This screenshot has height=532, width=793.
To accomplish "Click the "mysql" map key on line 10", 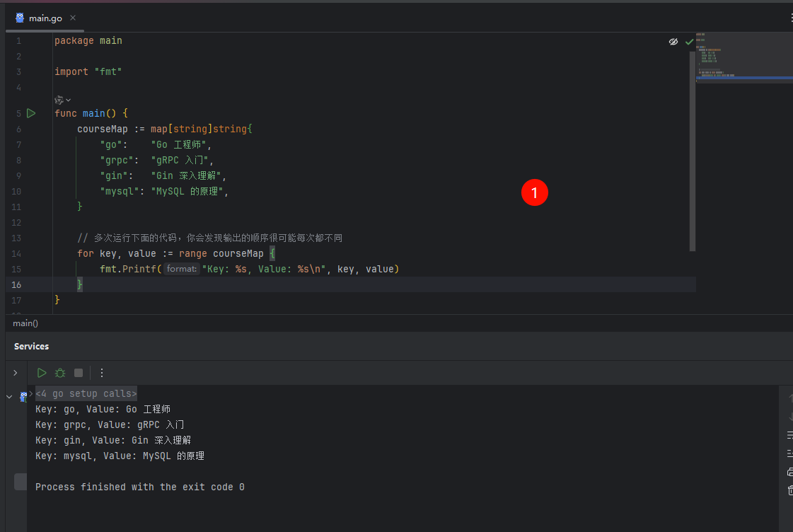I will click(120, 192).
